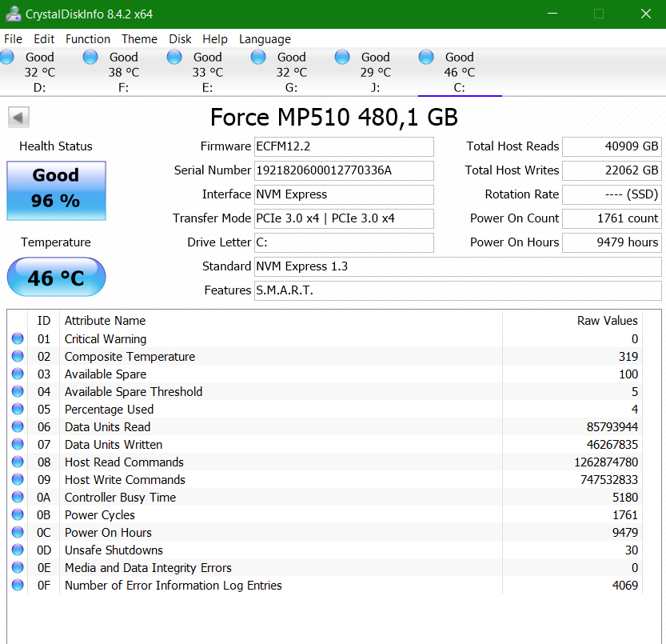Viewport: 666px width, 644px height.
Task: Open the Edit menu
Action: [x=44, y=39]
